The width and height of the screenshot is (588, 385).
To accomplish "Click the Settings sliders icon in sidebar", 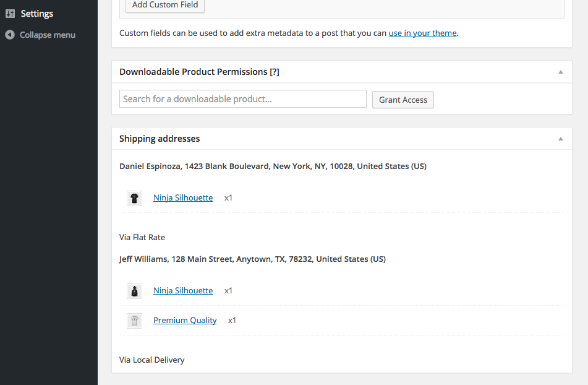I will click(x=10, y=14).
